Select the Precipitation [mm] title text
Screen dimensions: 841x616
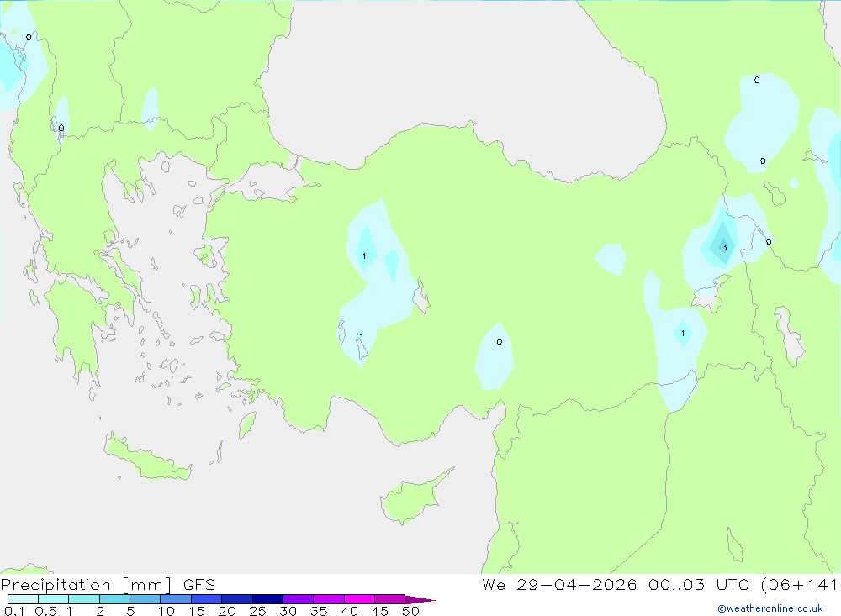coord(86,585)
